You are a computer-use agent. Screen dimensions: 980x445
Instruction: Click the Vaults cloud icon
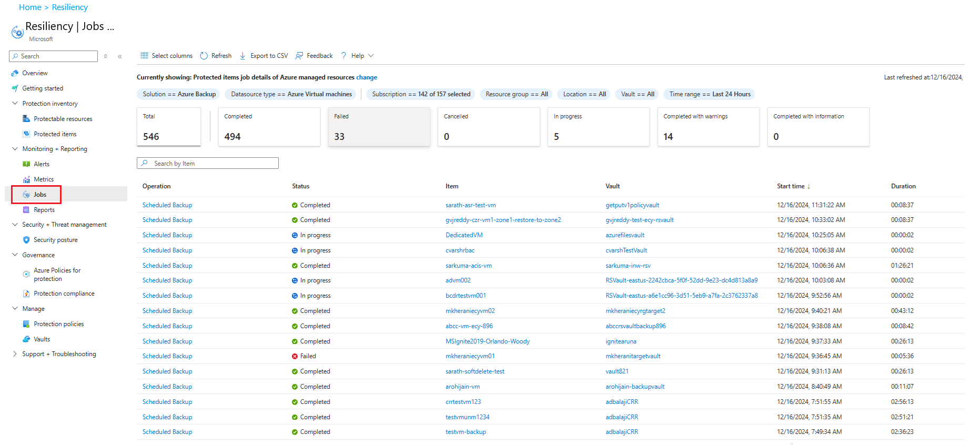point(26,339)
